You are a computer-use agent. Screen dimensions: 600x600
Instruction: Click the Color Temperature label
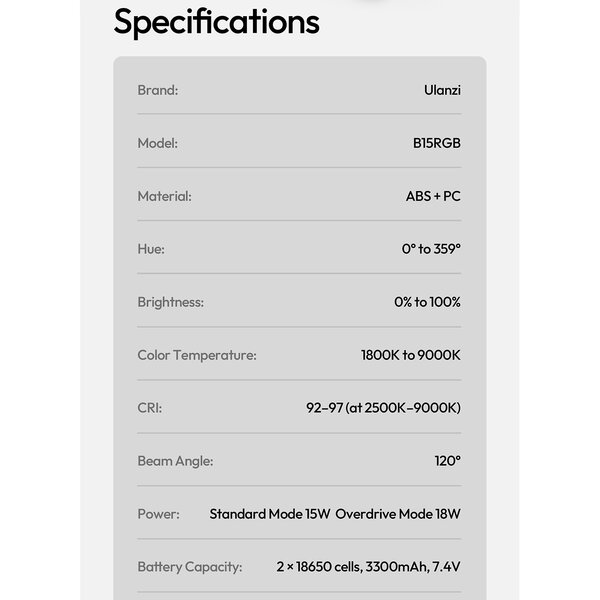(196, 355)
